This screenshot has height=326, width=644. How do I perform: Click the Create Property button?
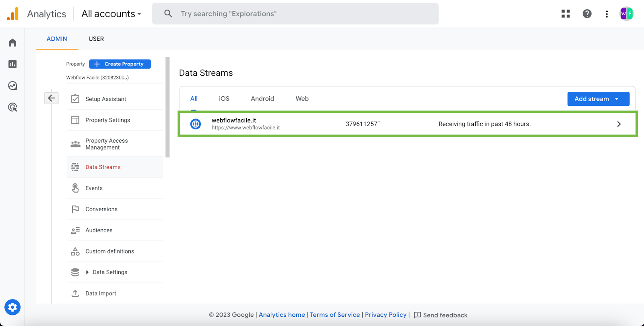click(x=120, y=64)
